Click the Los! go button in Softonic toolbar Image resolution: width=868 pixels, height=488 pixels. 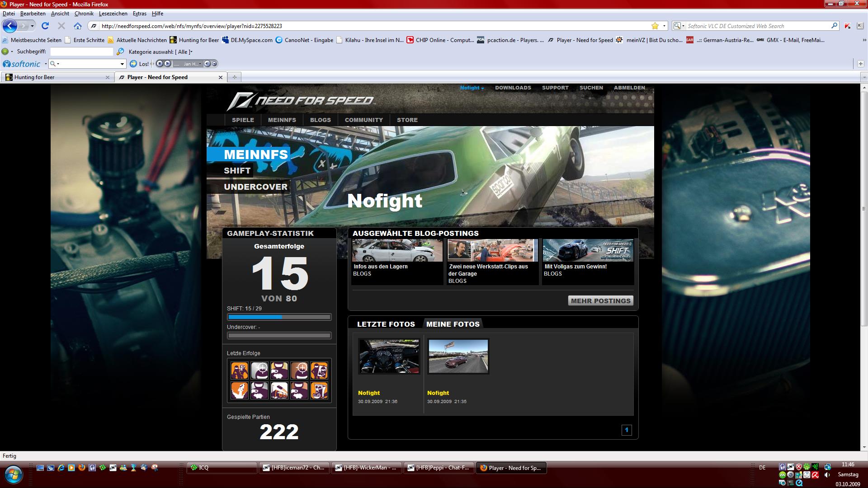[139, 64]
